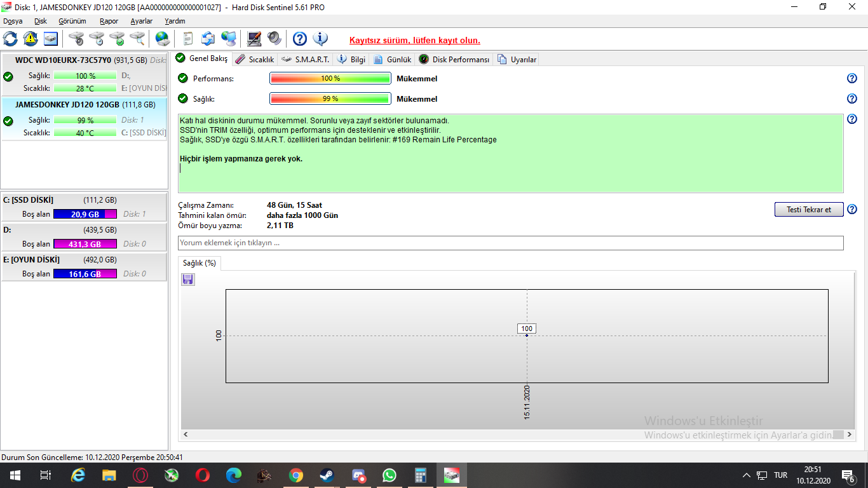Viewport: 868px width, 488px height.
Task: Click the C: free space 20,9 GB bar
Action: [x=85, y=214]
